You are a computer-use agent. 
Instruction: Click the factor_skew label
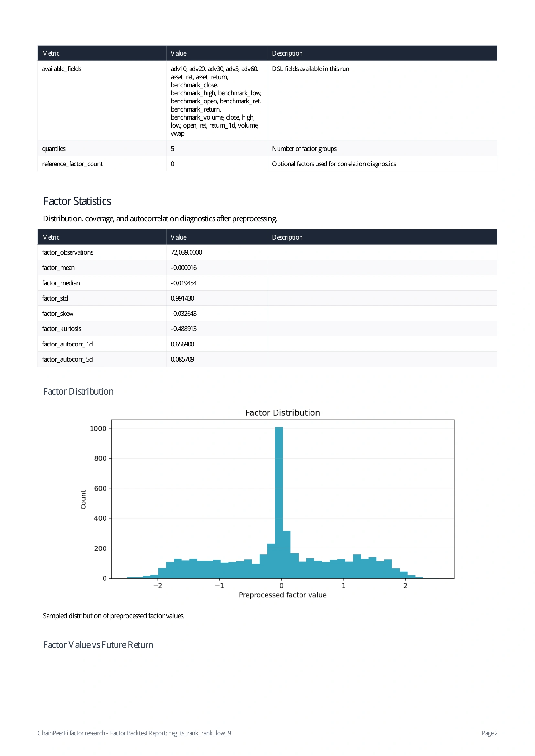(x=58, y=313)
